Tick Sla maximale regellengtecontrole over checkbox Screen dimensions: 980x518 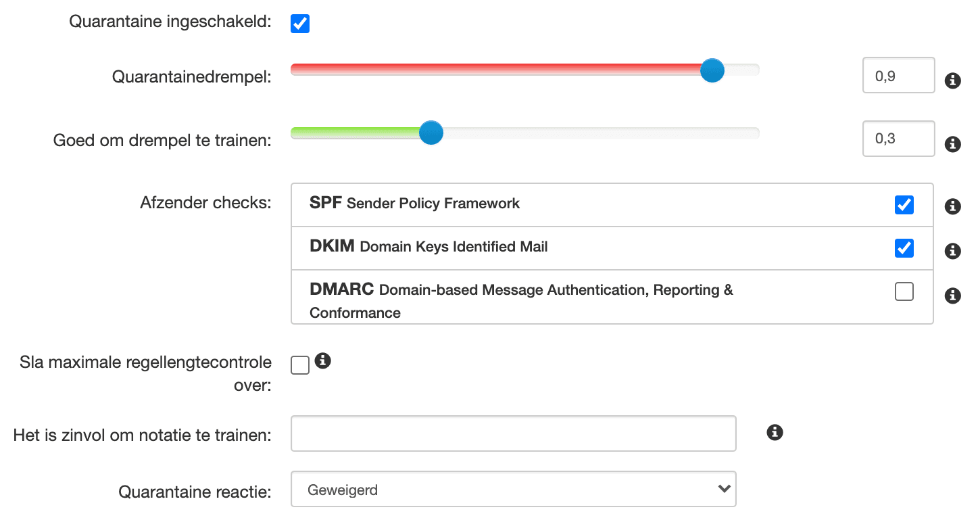click(300, 365)
